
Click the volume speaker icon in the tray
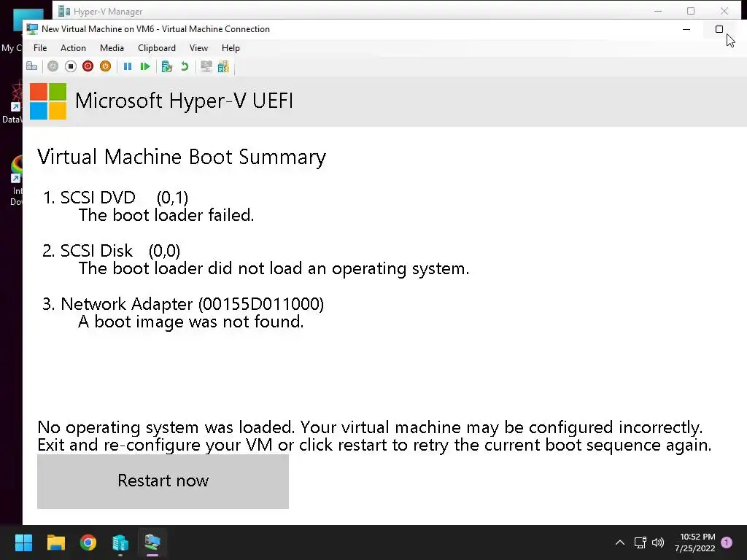[x=658, y=542]
